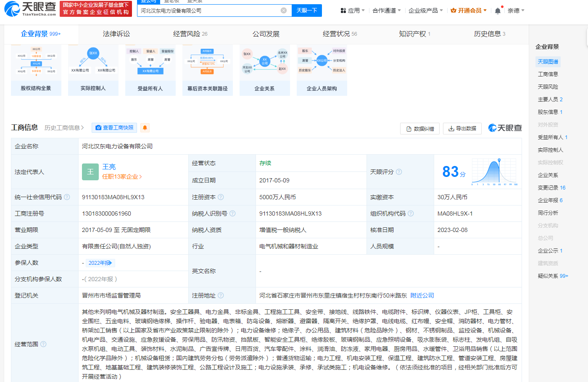Switch to 企业背景 tab
This screenshot has width=588, height=382.
[x=41, y=34]
